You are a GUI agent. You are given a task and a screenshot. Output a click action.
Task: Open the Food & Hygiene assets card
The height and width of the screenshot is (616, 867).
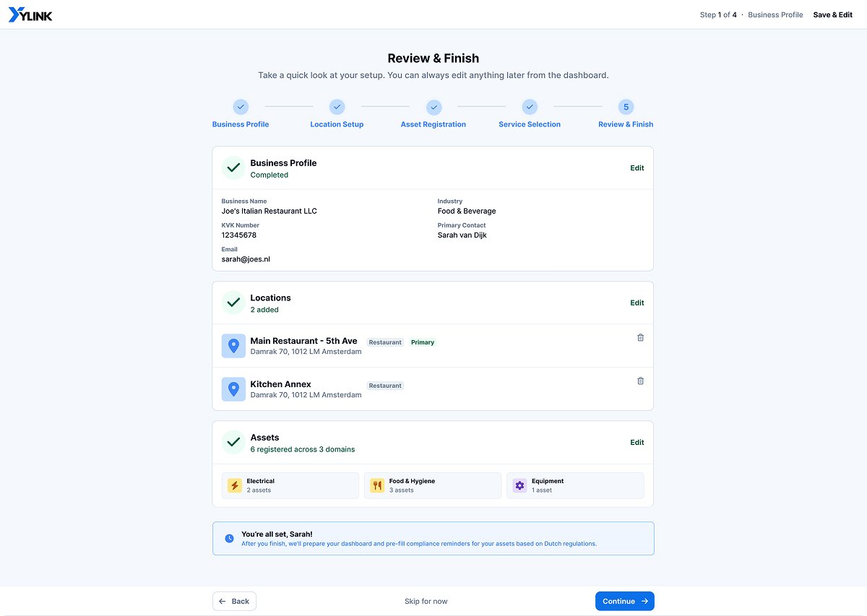pyautogui.click(x=433, y=485)
